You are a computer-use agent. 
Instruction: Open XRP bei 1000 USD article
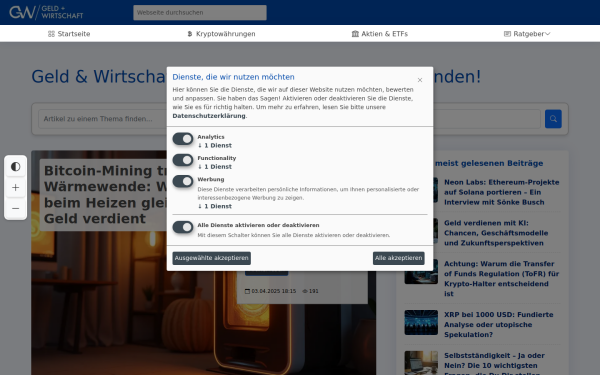[x=499, y=324]
